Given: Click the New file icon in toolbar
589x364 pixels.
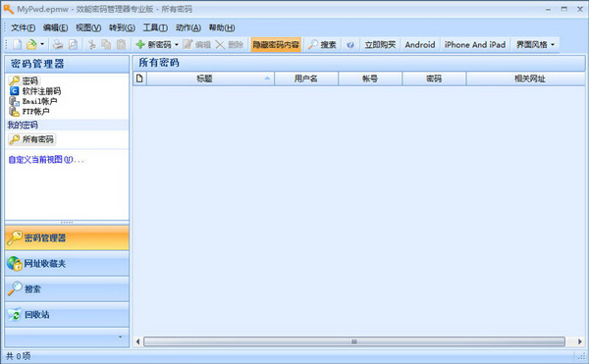Looking at the screenshot, I should coord(18,45).
